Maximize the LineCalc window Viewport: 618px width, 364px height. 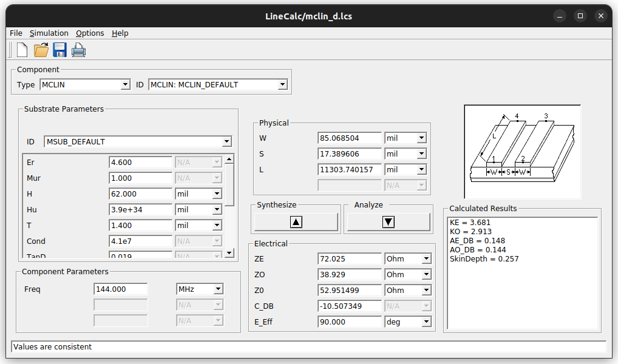click(580, 16)
